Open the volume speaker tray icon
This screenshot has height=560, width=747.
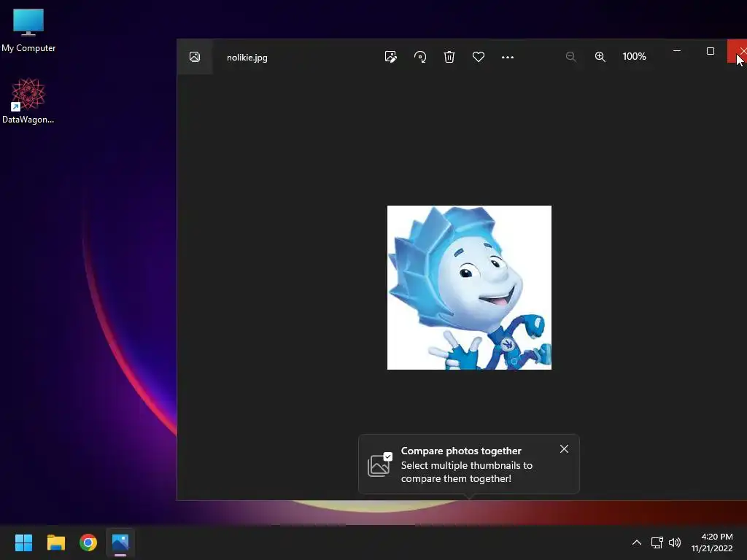675,542
